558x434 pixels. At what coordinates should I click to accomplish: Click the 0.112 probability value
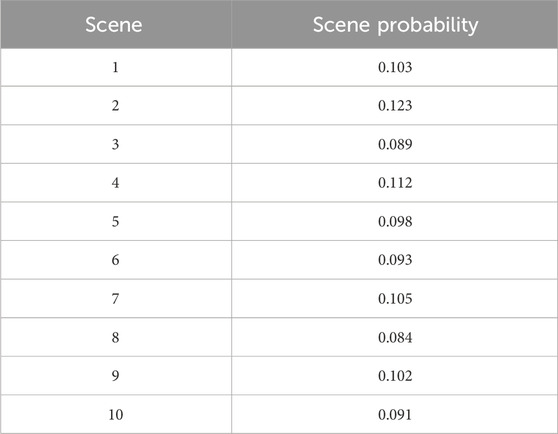[395, 183]
